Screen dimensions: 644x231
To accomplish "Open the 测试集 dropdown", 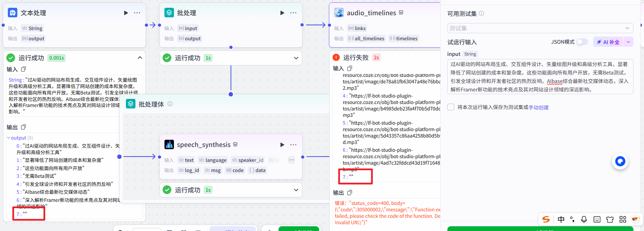I will (x=540, y=28).
